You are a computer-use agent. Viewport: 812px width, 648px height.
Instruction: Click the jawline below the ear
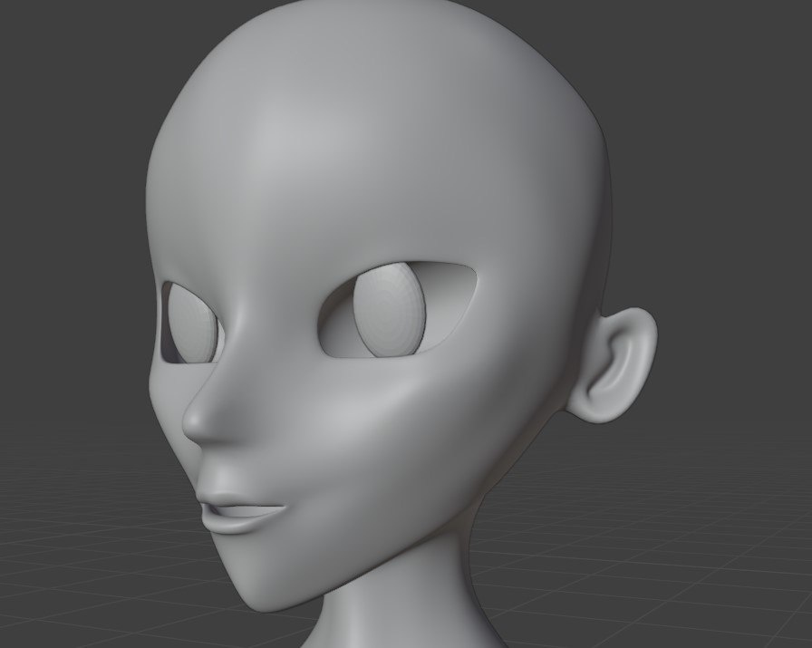[x=535, y=471]
